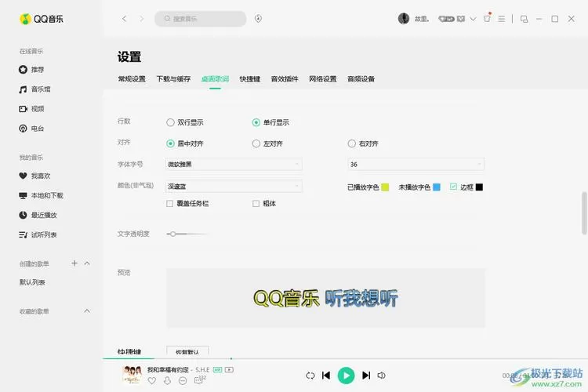Click the QQ音乐 logo
This screenshot has width=588, height=392.
42,19
